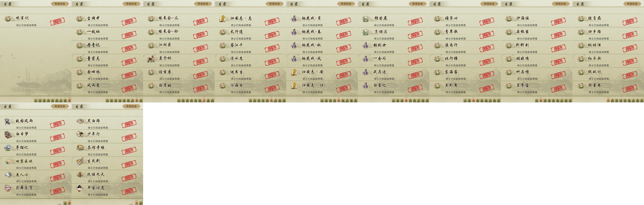The image size is (644, 205).
Task: Open the thumbs-up icon next to 旧宴承欢
Action: tap(8, 161)
